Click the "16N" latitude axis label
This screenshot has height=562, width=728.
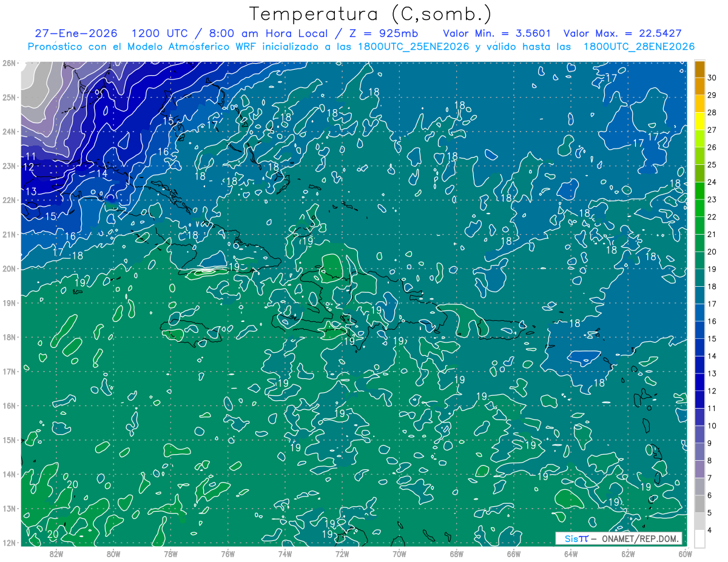pyautogui.click(x=8, y=406)
